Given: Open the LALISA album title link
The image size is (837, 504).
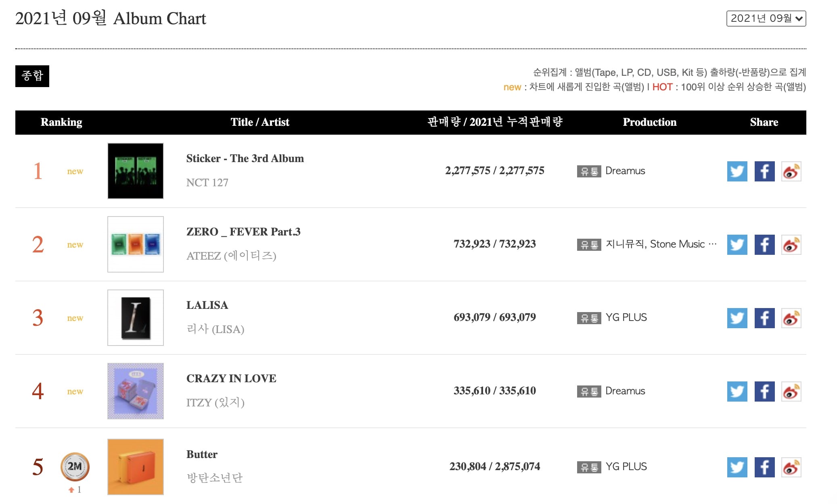Looking at the screenshot, I should point(207,305).
